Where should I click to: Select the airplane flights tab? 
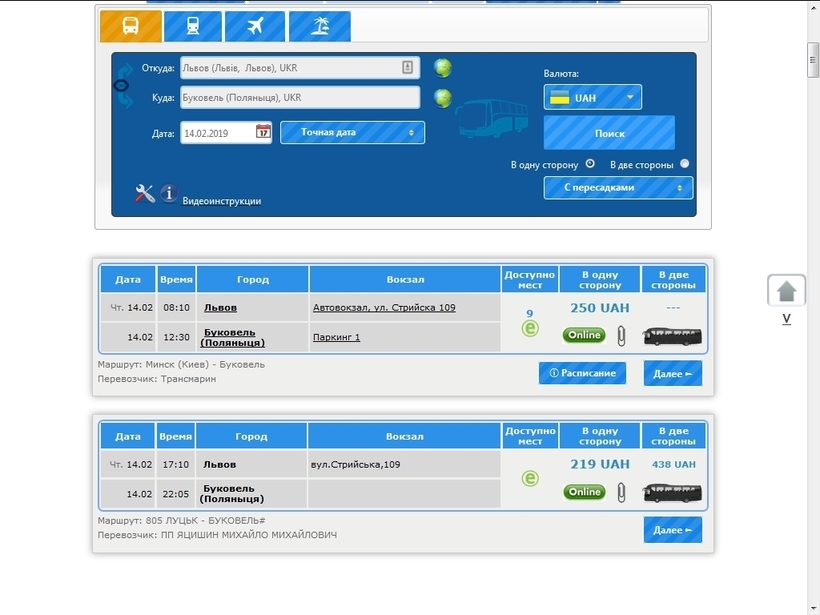click(255, 26)
